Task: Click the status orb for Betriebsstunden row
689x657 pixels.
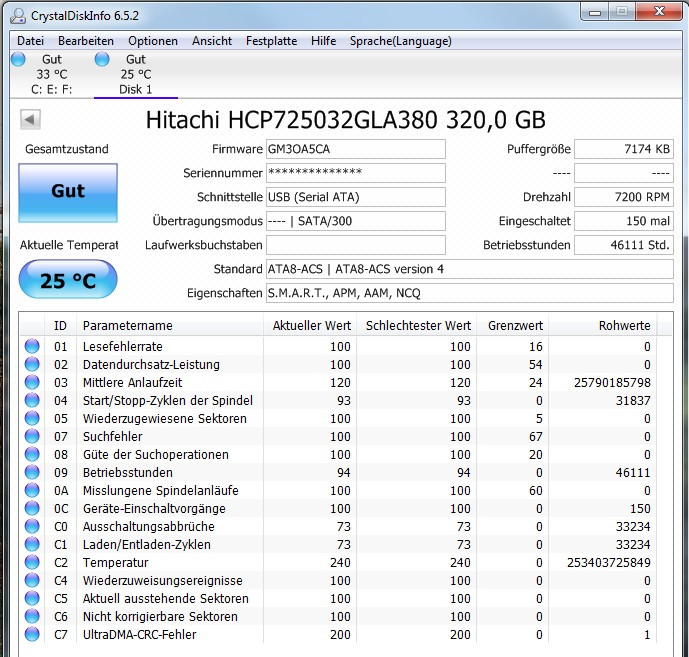Action: pos(32,472)
